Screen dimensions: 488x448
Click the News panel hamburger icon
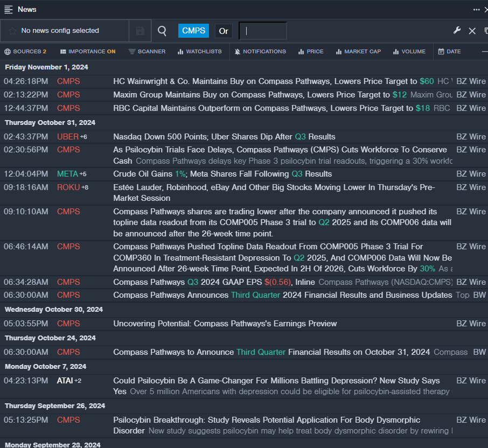click(x=9, y=9)
